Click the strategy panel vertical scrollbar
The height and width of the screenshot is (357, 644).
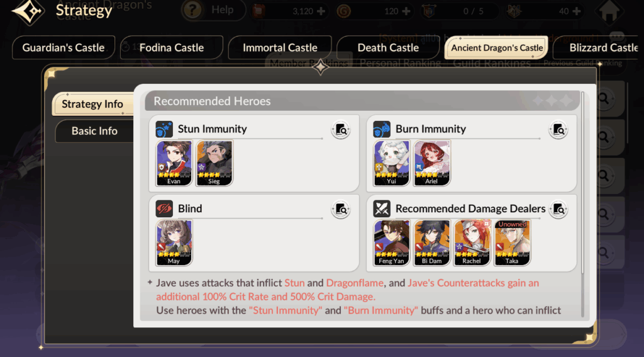pyautogui.click(x=582, y=204)
